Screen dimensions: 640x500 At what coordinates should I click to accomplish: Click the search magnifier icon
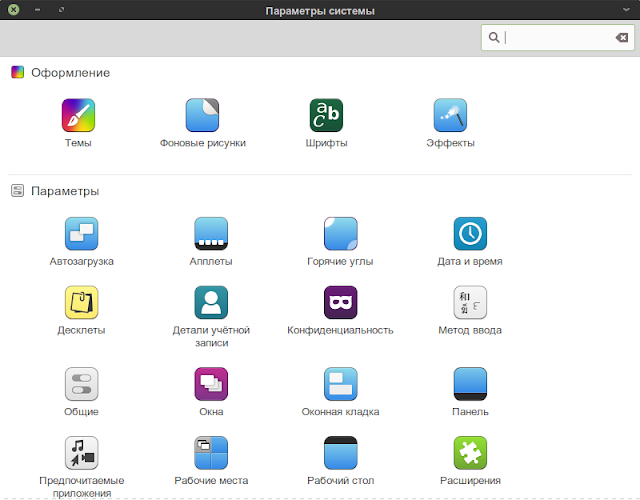[494, 38]
